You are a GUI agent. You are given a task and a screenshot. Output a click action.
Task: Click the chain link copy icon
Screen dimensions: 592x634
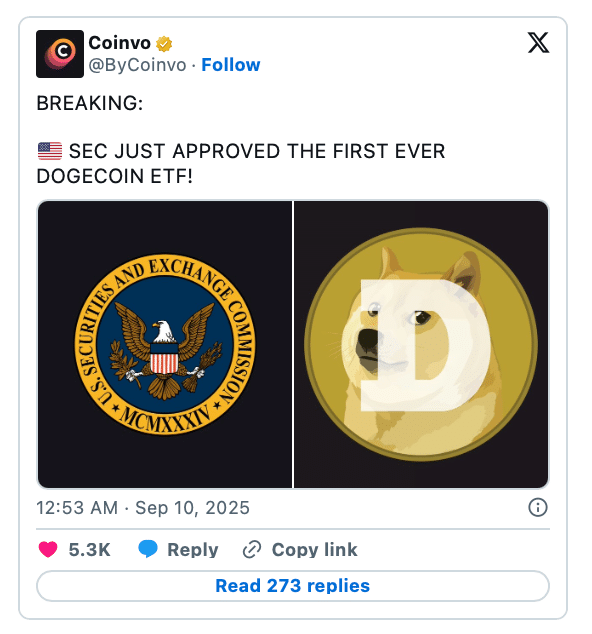click(252, 549)
